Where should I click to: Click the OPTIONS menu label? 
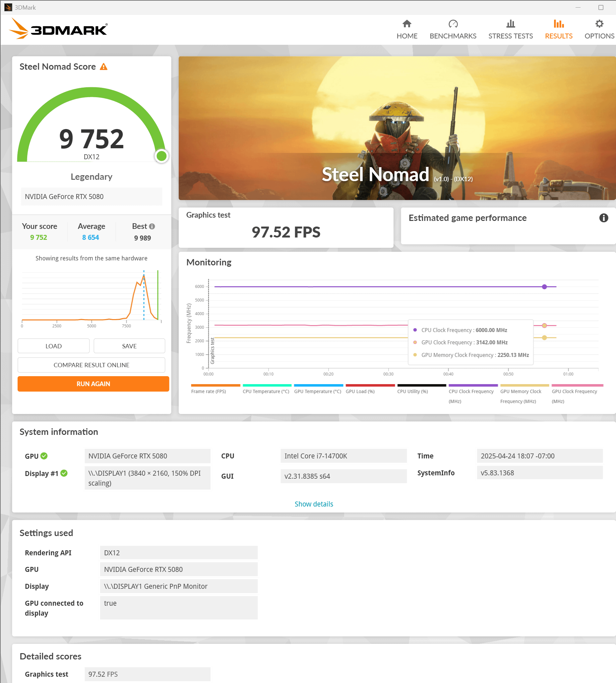pos(599,36)
